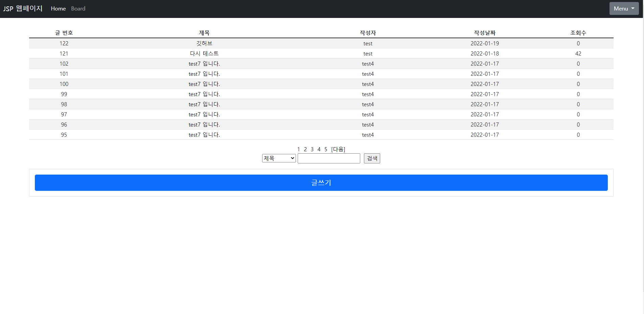
Task: Open the Menu dropdown in navbar
Action: click(624, 8)
